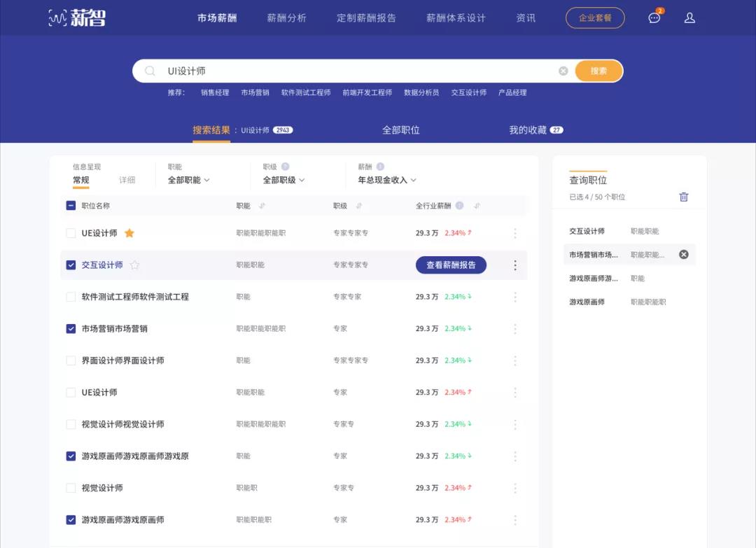The height and width of the screenshot is (548, 756).
Task: Check the 软件测试工程师 row checkbox
Action: [x=71, y=297]
